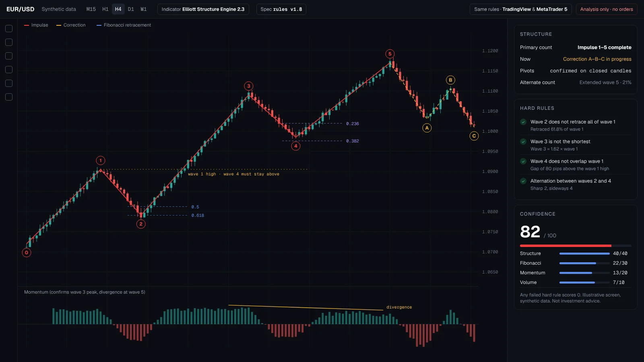This screenshot has width=644, height=362.
Task: Click the 0.236 retracement level label
Action: (x=353, y=124)
